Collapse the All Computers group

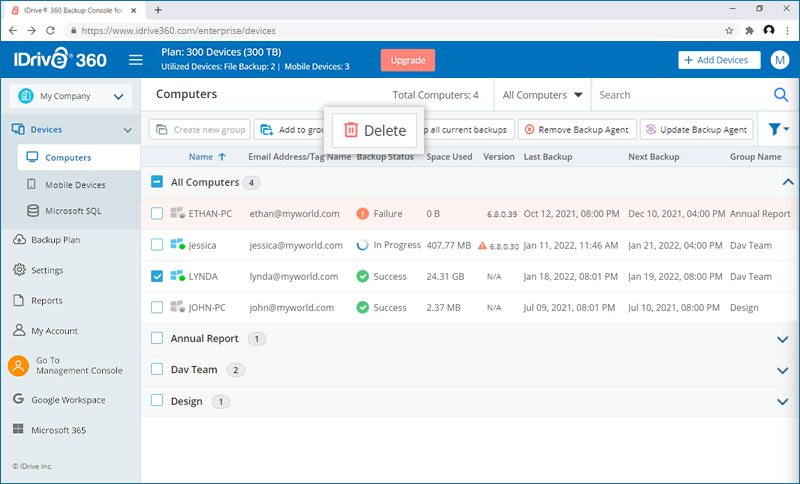click(x=788, y=182)
